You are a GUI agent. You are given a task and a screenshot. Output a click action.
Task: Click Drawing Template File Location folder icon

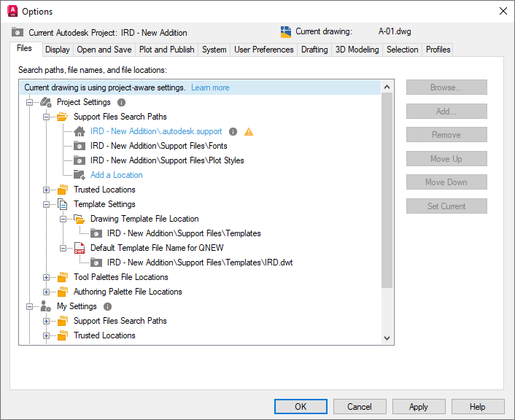80,219
